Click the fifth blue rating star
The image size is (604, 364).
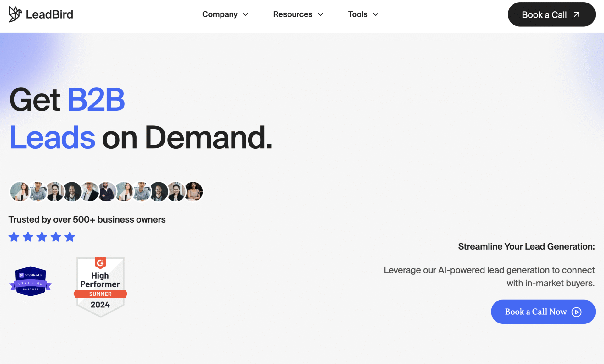tap(70, 237)
